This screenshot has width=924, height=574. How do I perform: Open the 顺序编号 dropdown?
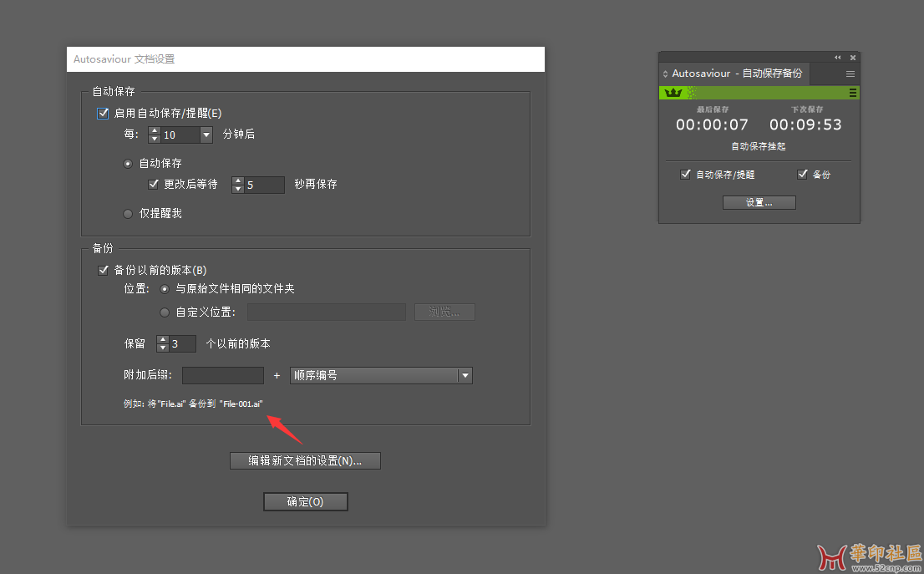(x=381, y=375)
